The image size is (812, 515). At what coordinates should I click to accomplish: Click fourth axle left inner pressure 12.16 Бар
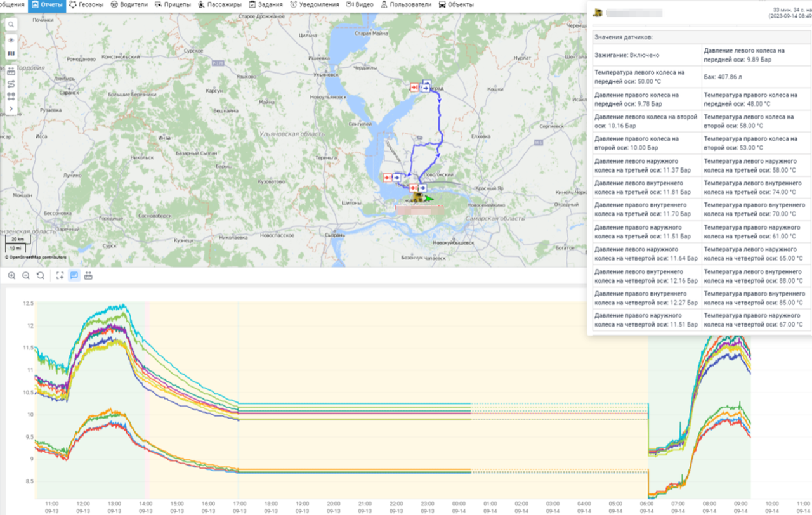point(646,276)
